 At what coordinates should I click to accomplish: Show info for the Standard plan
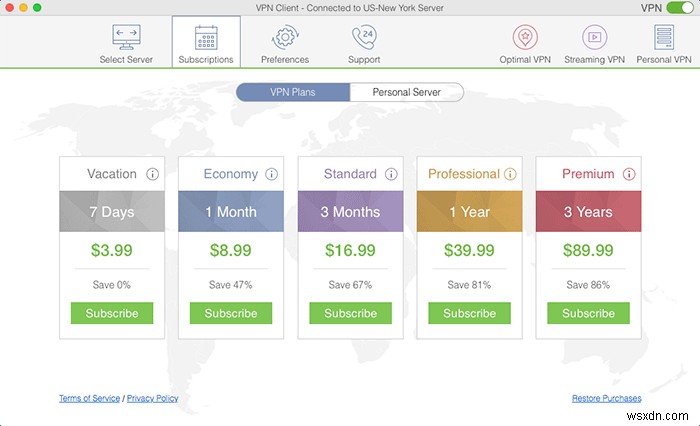pos(391,174)
